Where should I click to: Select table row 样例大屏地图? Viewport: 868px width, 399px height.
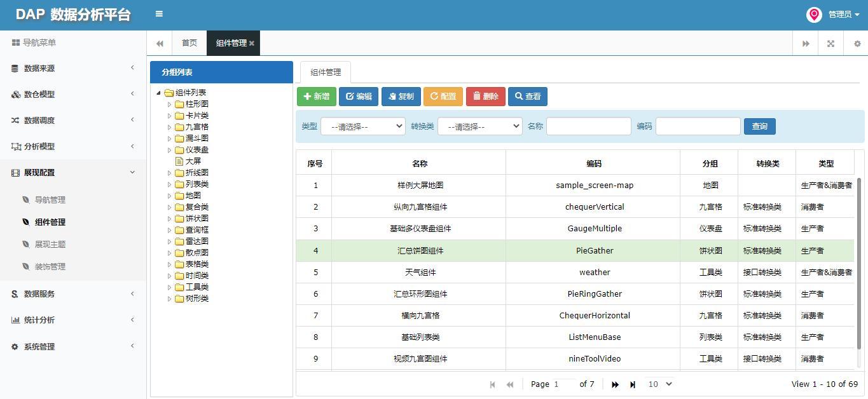(575, 186)
